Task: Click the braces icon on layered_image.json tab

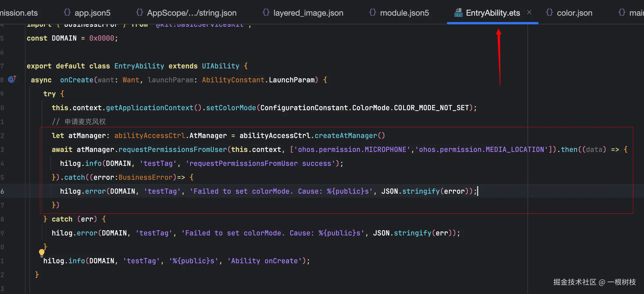Action: tap(266, 12)
